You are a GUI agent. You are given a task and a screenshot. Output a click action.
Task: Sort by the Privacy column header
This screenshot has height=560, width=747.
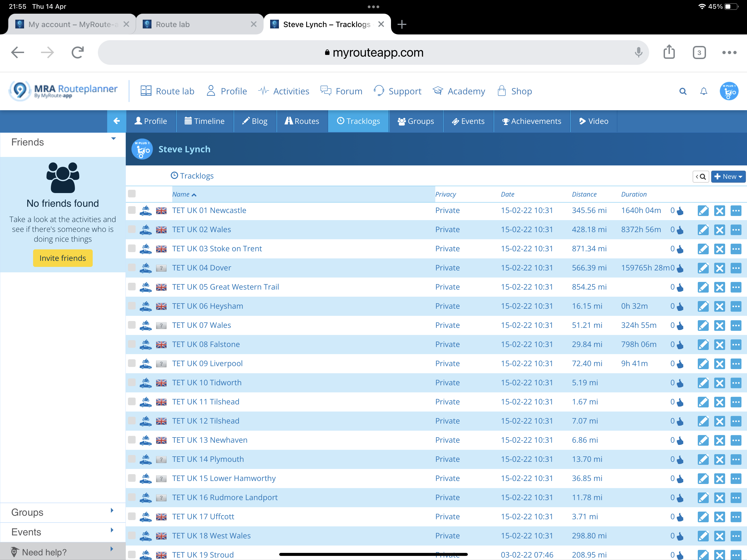coord(445,194)
